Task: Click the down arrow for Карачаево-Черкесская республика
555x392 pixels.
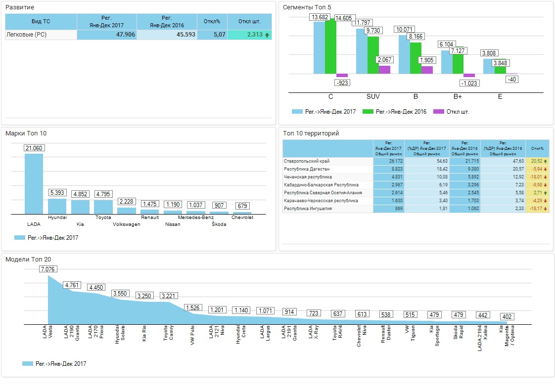Action: coord(545,201)
